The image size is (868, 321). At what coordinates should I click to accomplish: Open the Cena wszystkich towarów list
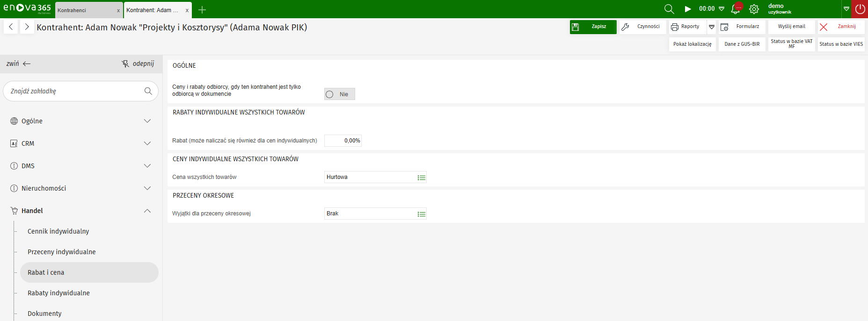pyautogui.click(x=422, y=178)
